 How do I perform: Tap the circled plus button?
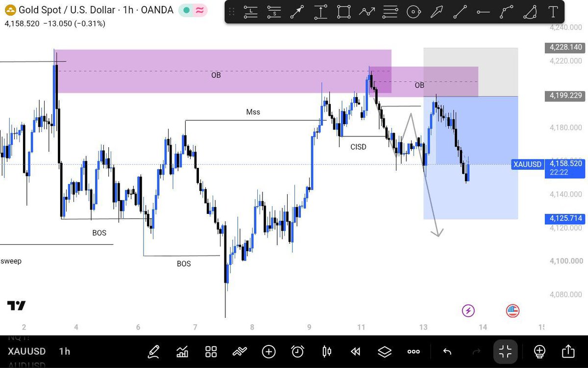[x=269, y=351]
